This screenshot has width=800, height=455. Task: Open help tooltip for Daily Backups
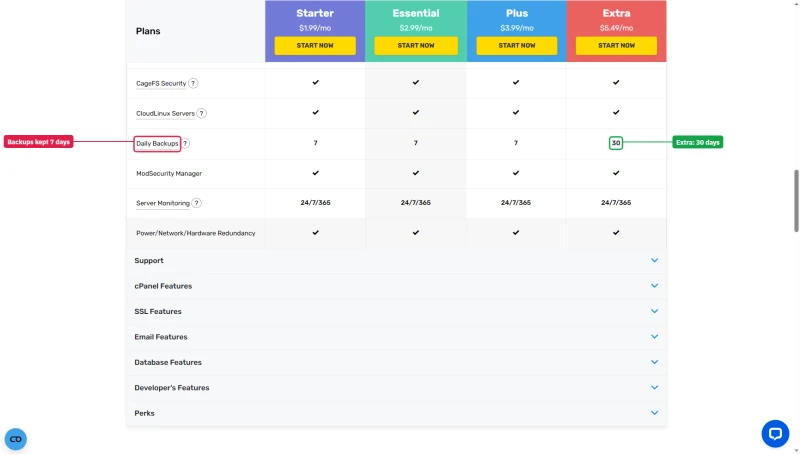coord(186,143)
